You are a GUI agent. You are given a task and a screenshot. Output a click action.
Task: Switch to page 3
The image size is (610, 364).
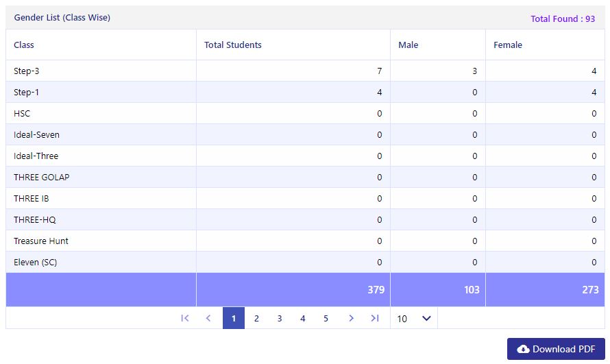click(280, 318)
